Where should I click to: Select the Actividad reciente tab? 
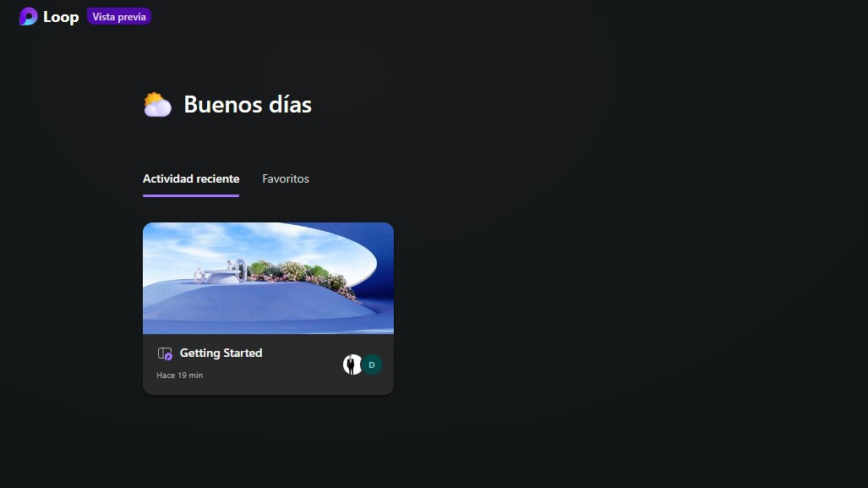tap(190, 178)
